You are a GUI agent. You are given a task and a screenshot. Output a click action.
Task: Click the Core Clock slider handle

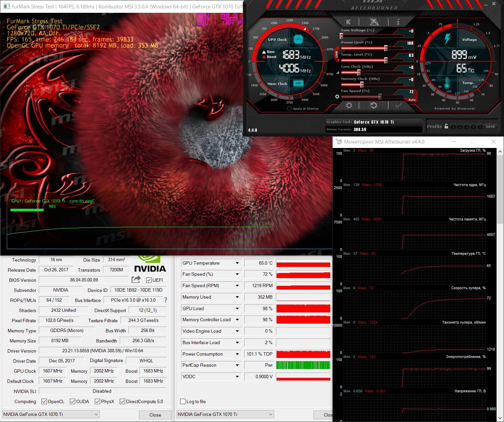coord(359,72)
